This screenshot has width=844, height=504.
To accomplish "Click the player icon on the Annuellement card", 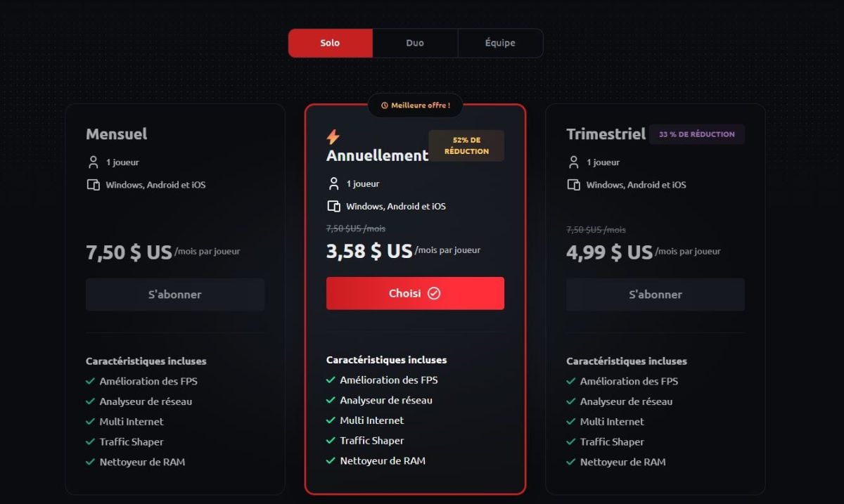I will 334,183.
